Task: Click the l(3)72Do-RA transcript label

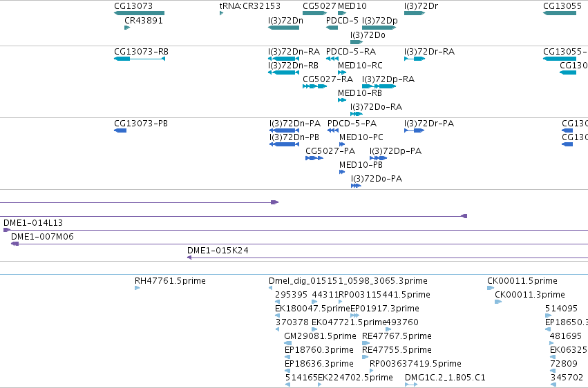Action: (376, 107)
